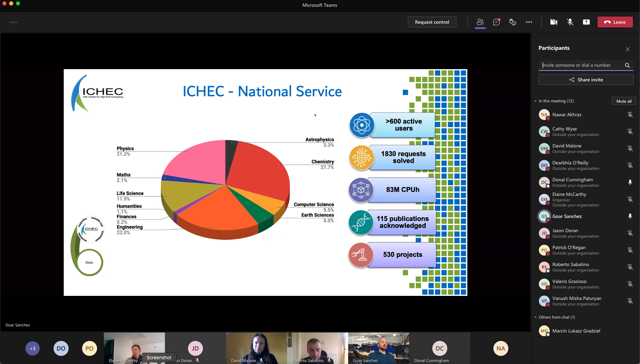This screenshot has height=364, width=640.
Task: Collapse the In this meeting section
Action: pos(535,101)
